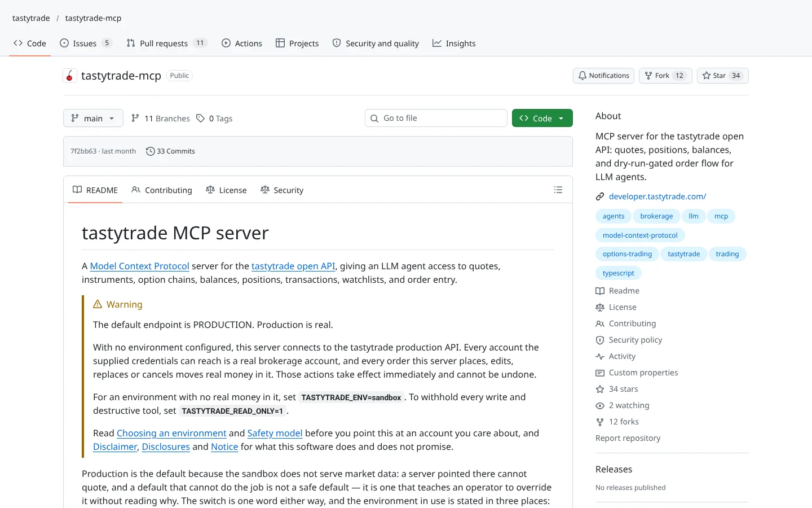Select the License tab in the README panel
The width and height of the screenshot is (812, 508).
coord(226,190)
